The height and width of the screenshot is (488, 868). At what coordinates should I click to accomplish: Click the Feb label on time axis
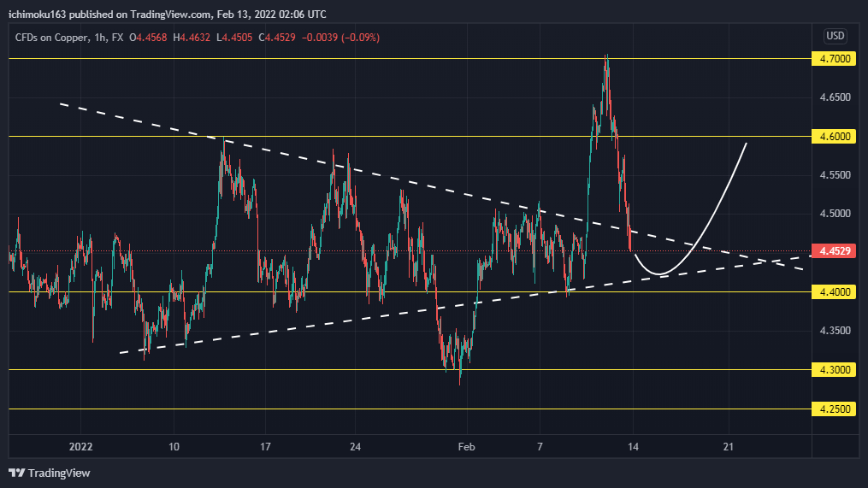pos(467,446)
